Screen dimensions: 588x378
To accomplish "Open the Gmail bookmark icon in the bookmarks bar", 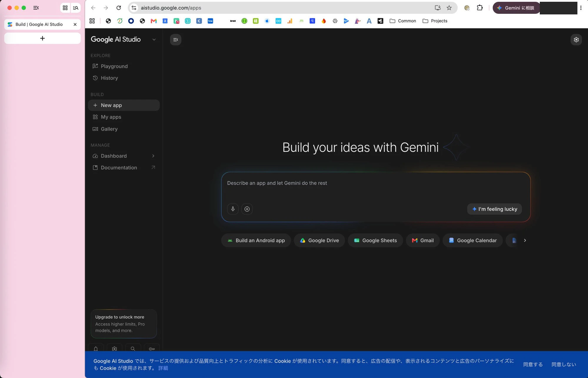I will [154, 21].
